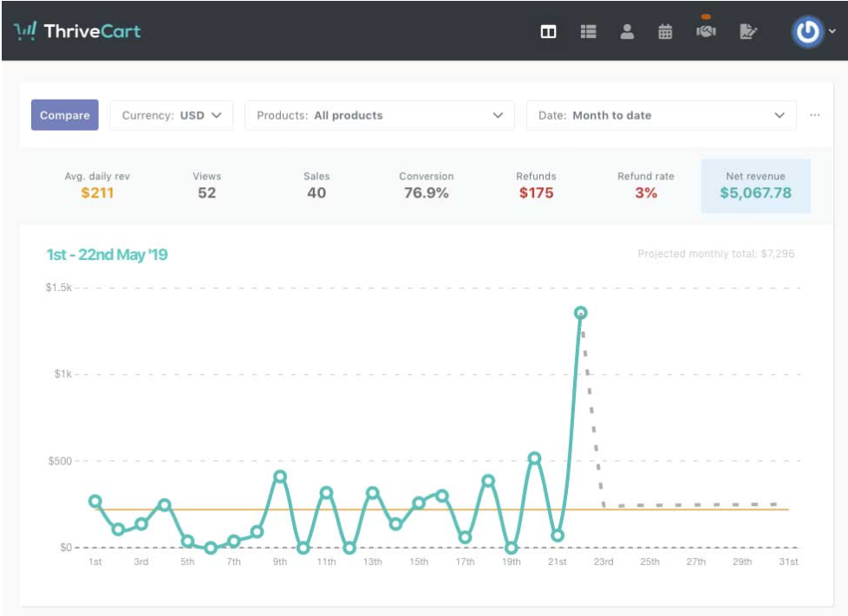Open the products list icon

[x=589, y=32]
